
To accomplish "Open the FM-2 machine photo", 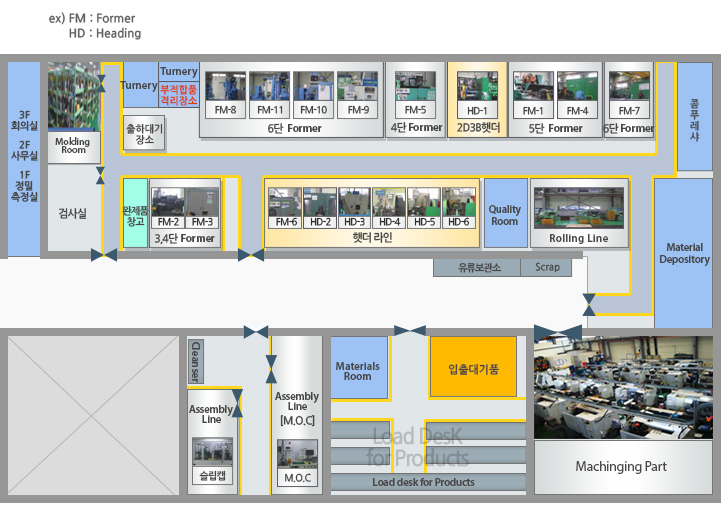I will (x=168, y=202).
